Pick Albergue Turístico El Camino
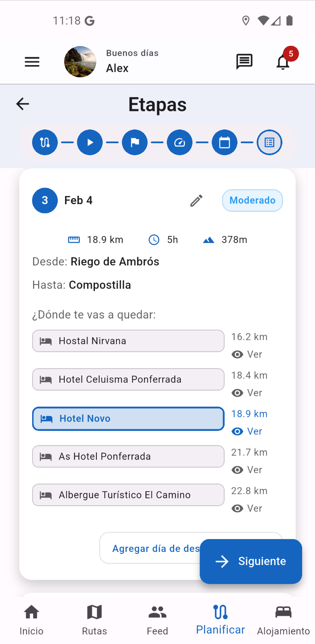Image resolution: width=315 pixels, height=644 pixels. tap(128, 495)
